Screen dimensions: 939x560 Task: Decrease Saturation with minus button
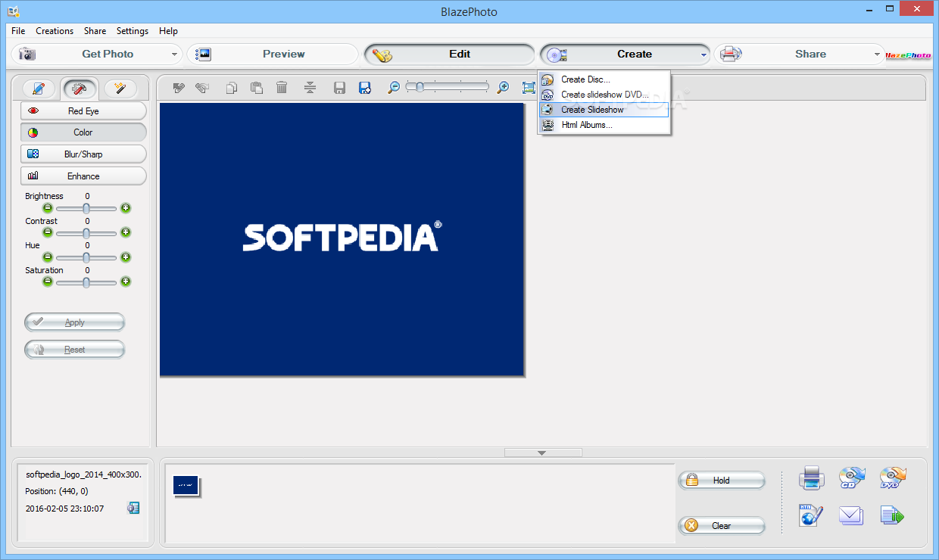pos(48,282)
